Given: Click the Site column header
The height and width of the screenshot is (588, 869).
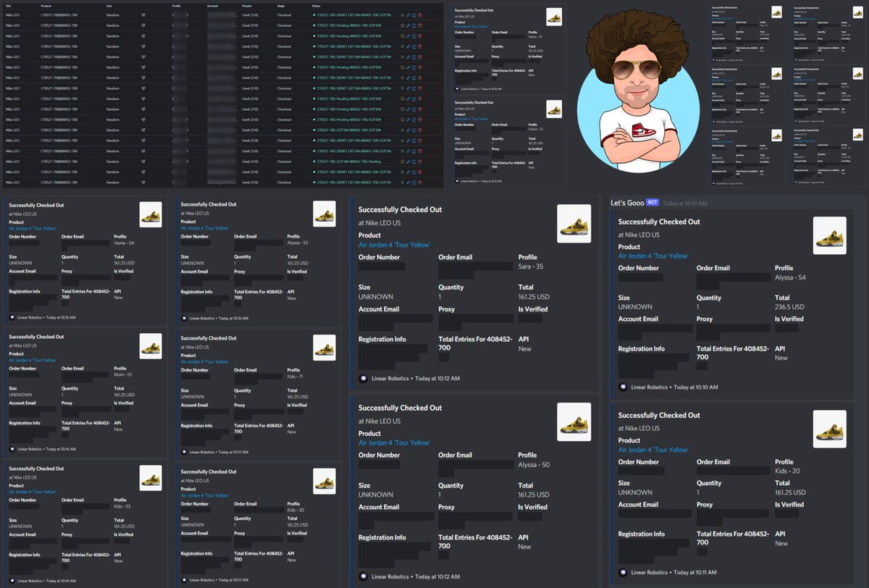Looking at the screenshot, I should 7,6.
